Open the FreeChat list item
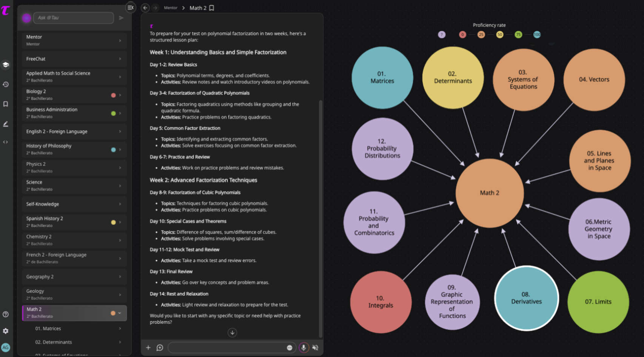The height and width of the screenshot is (357, 644). click(74, 59)
